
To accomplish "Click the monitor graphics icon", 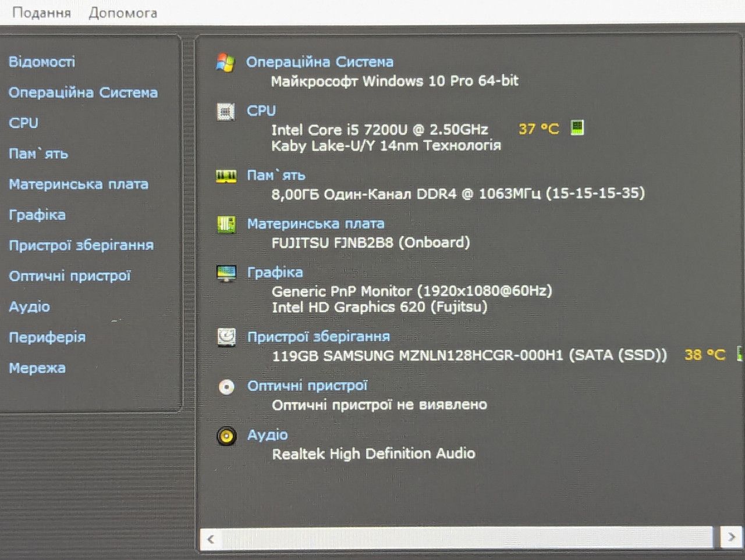I will click(226, 273).
